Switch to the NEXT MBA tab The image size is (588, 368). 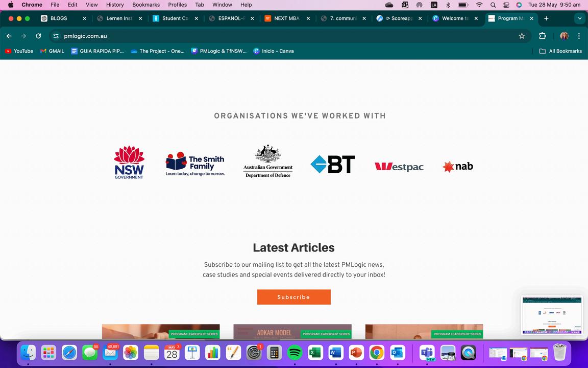tap(286, 18)
